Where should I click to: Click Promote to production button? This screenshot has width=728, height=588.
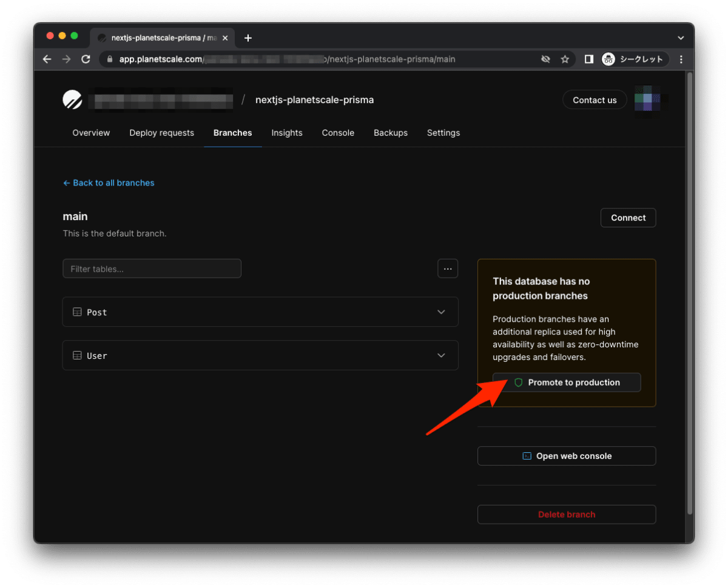(567, 383)
